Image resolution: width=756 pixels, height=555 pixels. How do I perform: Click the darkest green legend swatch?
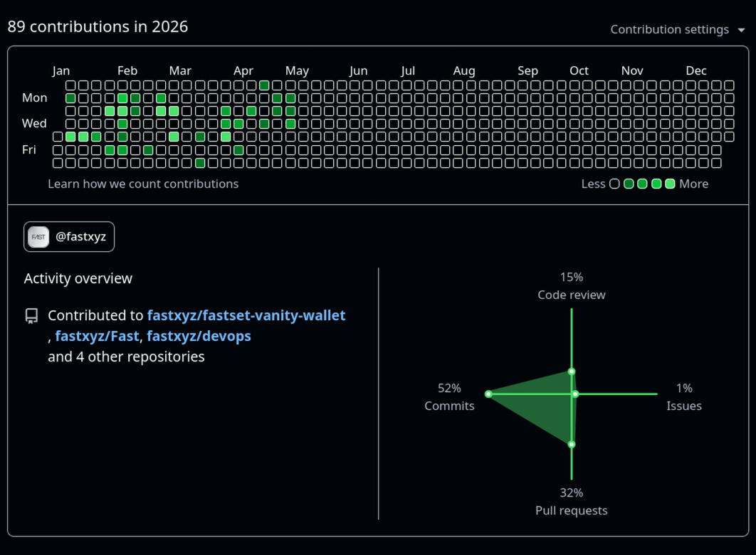pos(629,184)
